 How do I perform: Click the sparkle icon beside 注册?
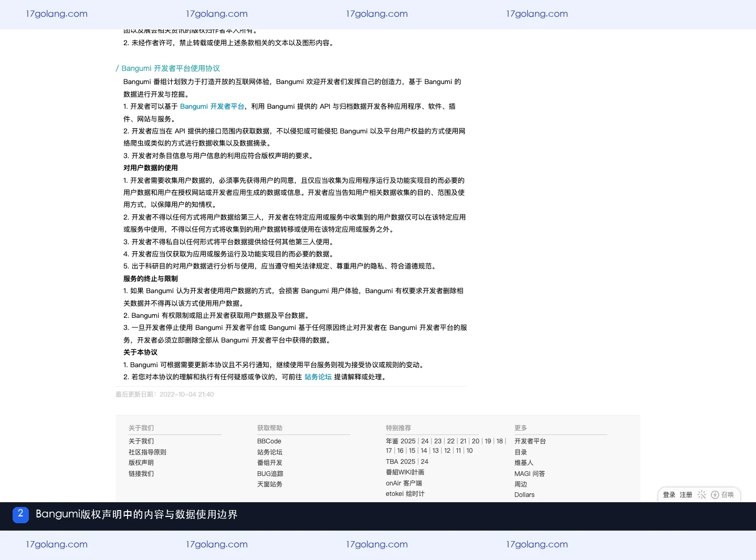pos(701,495)
